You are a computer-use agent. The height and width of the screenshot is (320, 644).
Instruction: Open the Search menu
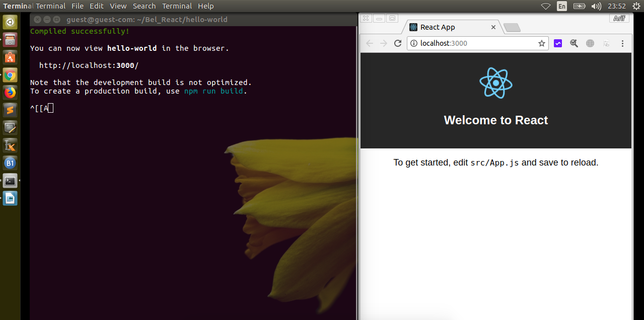click(x=145, y=6)
